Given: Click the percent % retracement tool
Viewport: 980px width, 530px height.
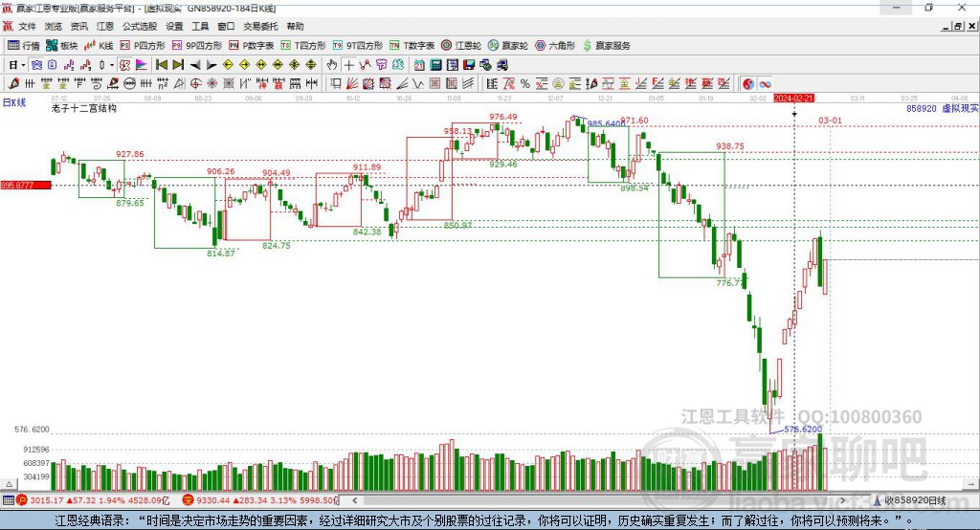Looking at the screenshot, I should [525, 84].
